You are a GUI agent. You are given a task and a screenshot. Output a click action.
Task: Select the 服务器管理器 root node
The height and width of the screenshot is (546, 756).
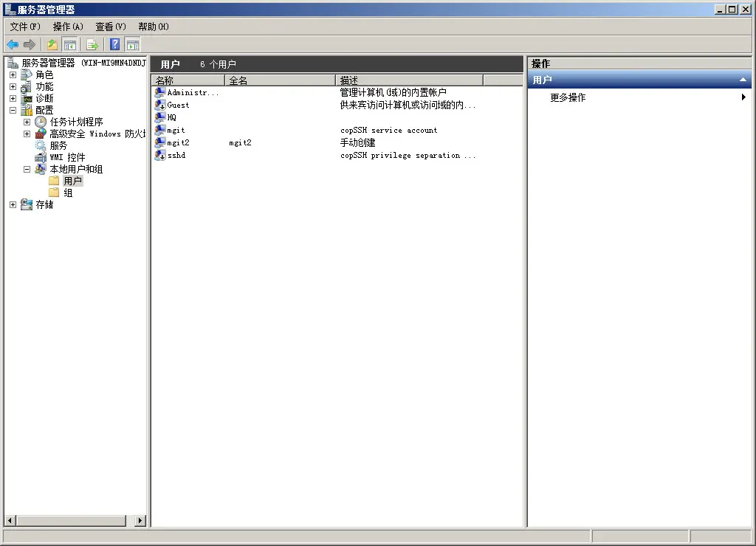pyautogui.click(x=83, y=63)
